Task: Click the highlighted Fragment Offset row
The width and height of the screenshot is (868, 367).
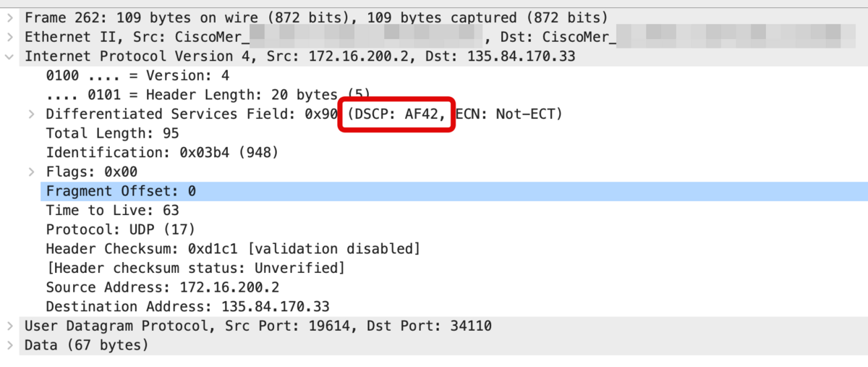Action: pos(454,191)
